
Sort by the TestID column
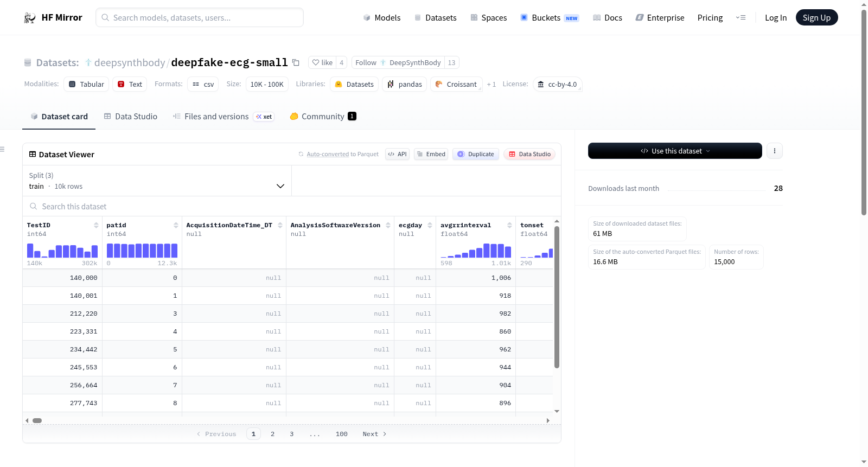(x=96, y=225)
